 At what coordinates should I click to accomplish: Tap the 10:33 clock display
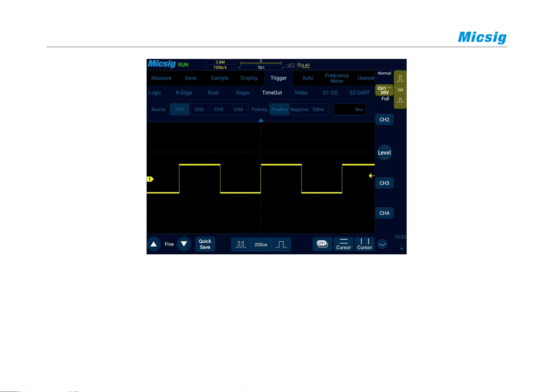(400, 237)
